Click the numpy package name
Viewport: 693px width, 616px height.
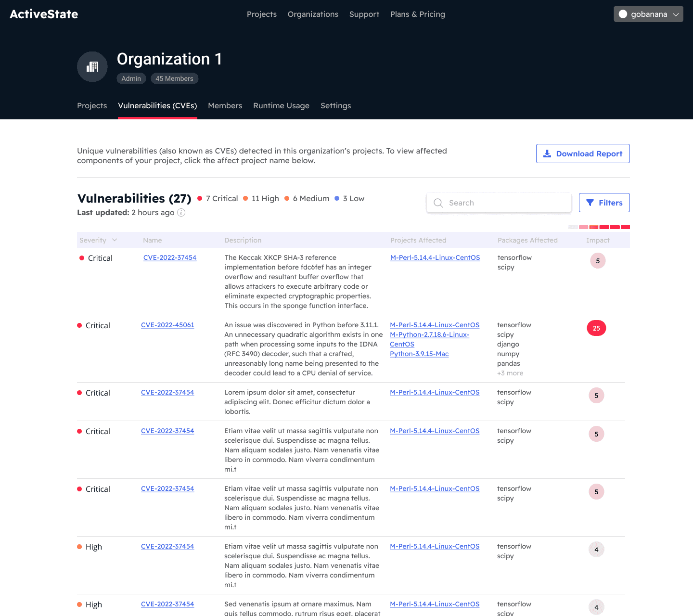coord(508,354)
